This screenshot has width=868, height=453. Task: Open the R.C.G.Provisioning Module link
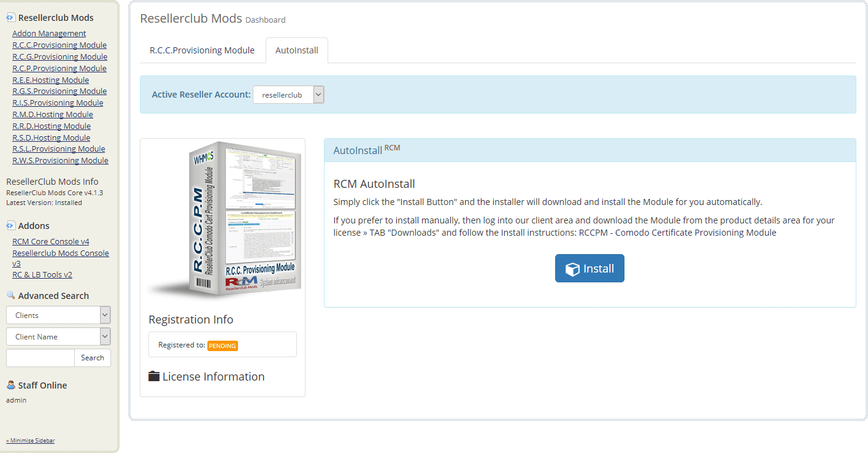[x=60, y=56]
